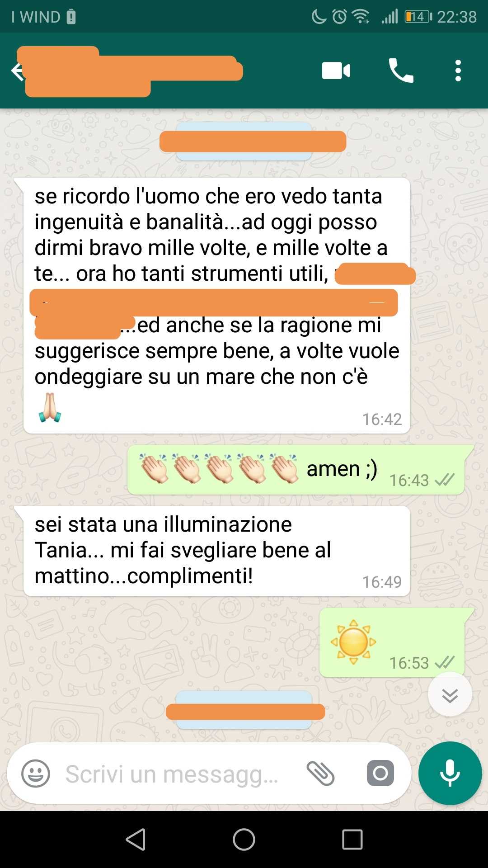Tap the Android home circle button
This screenshot has height=868, width=488.
click(x=244, y=840)
